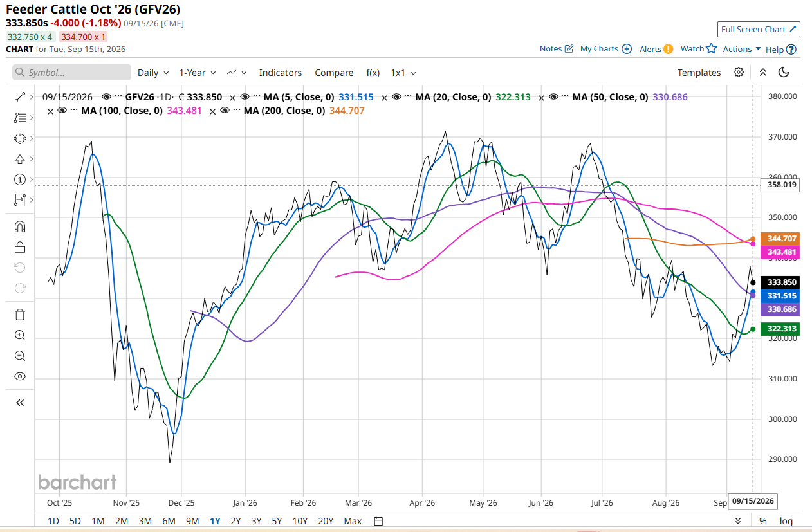Open the Daily interval dropdown

point(153,73)
